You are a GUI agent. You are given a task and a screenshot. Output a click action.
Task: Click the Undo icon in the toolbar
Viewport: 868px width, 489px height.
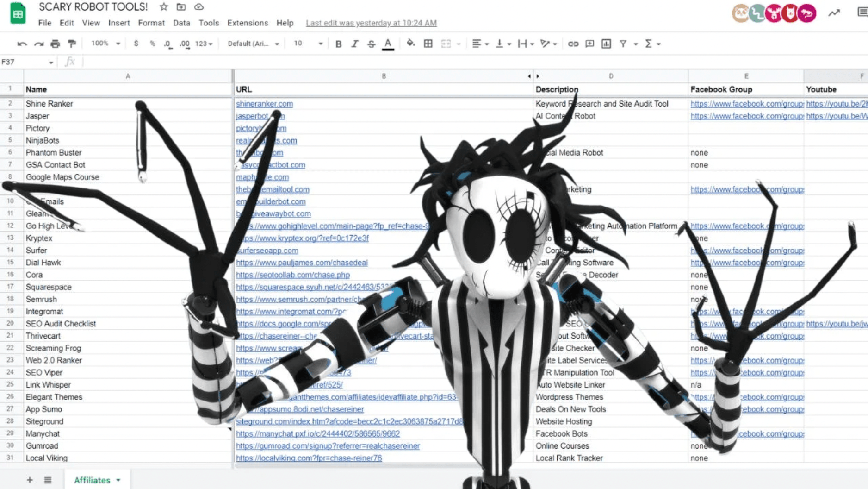(x=22, y=44)
